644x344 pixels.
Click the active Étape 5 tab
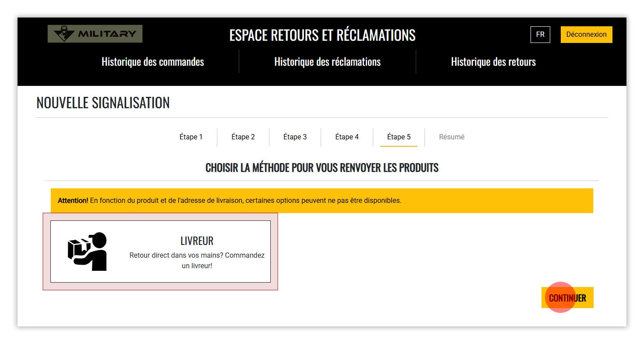(399, 137)
